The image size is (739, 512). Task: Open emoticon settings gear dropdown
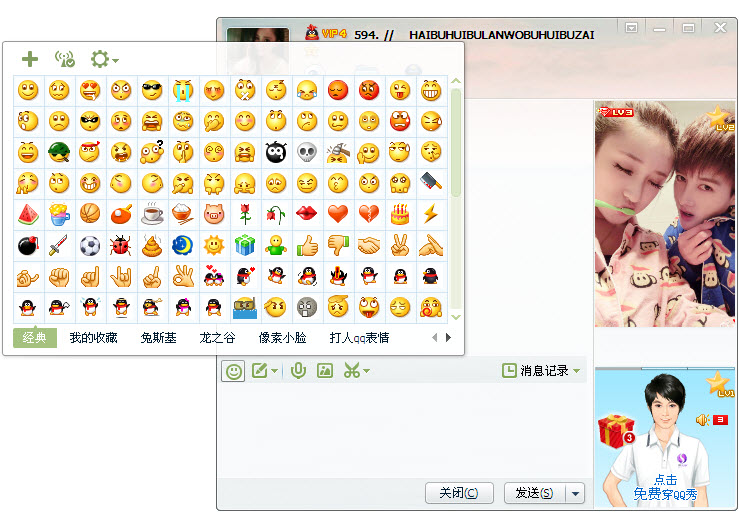[104, 59]
